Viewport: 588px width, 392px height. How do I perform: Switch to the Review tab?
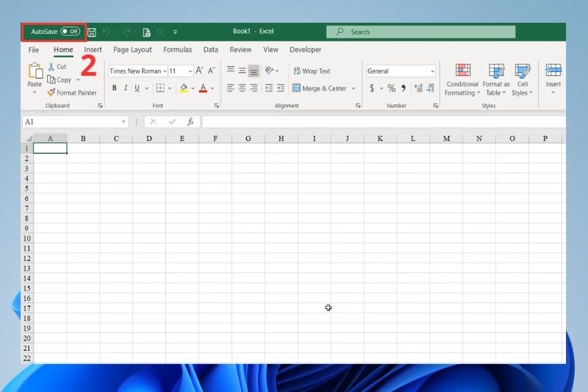[240, 49]
